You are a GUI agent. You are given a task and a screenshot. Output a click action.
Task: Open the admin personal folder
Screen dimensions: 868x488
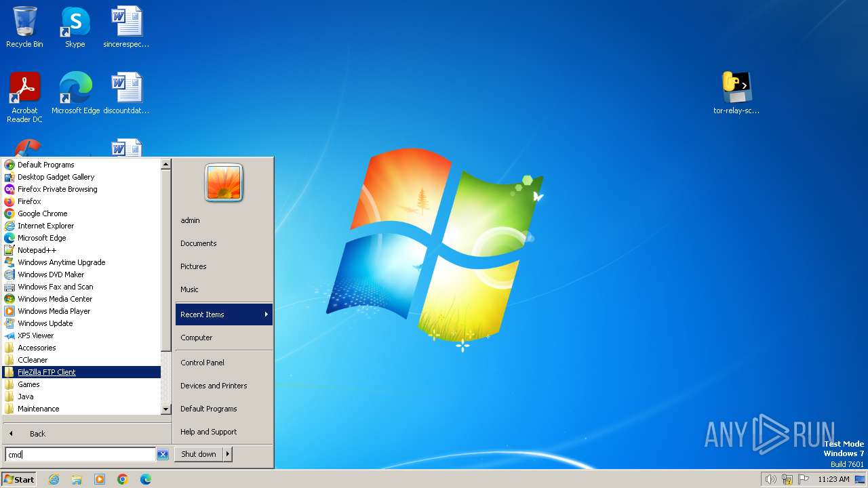tap(224, 220)
